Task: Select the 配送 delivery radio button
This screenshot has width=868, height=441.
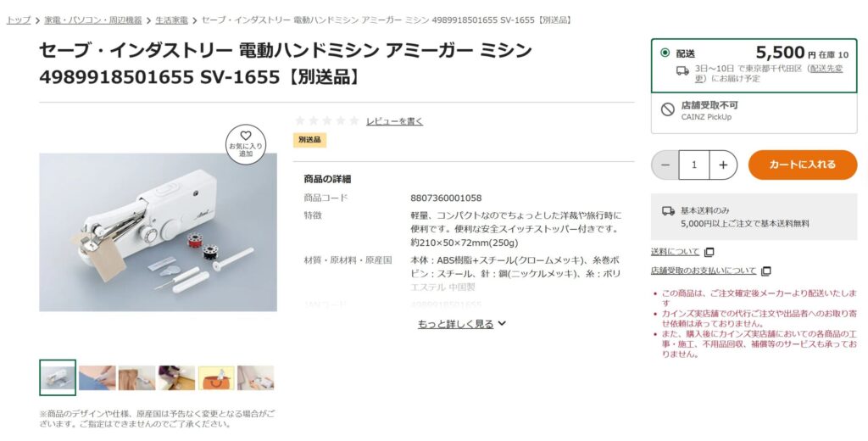Action: pos(665,53)
